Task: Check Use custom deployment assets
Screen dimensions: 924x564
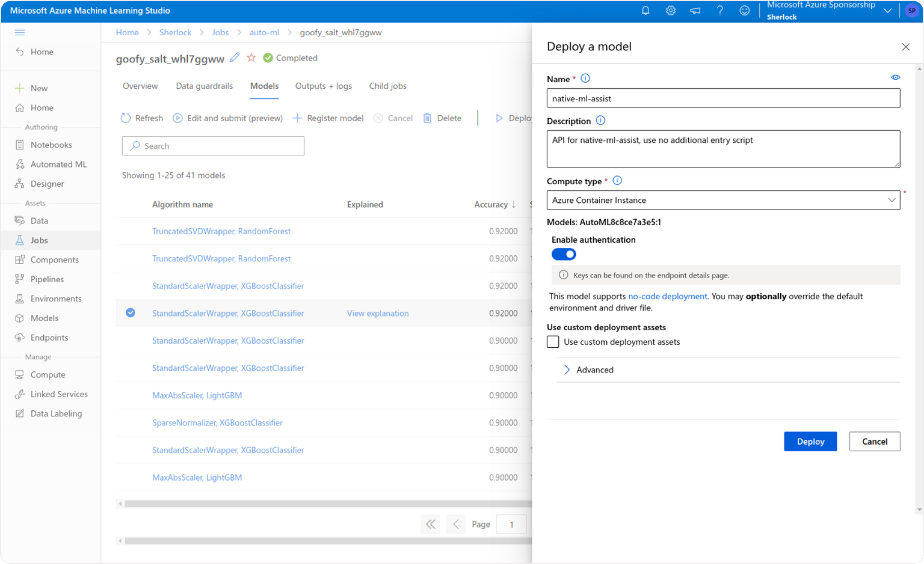Action: coord(553,342)
